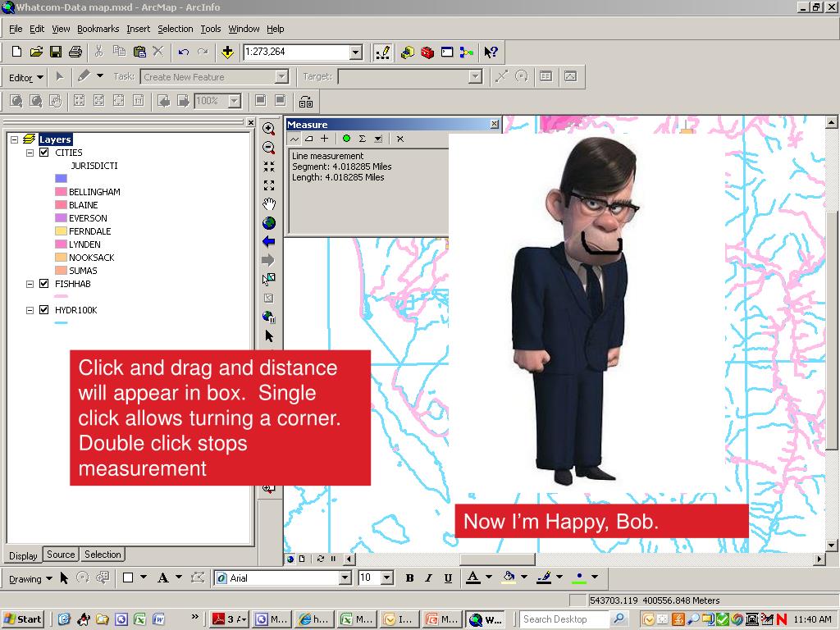Toggle CITIES layer visibility checkbox
The width and height of the screenshot is (840, 630).
click(x=44, y=153)
